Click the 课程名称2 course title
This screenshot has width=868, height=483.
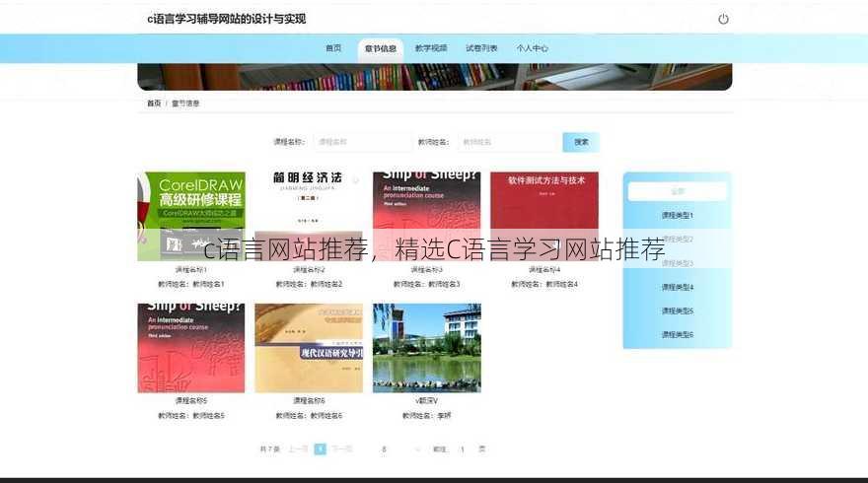(309, 269)
